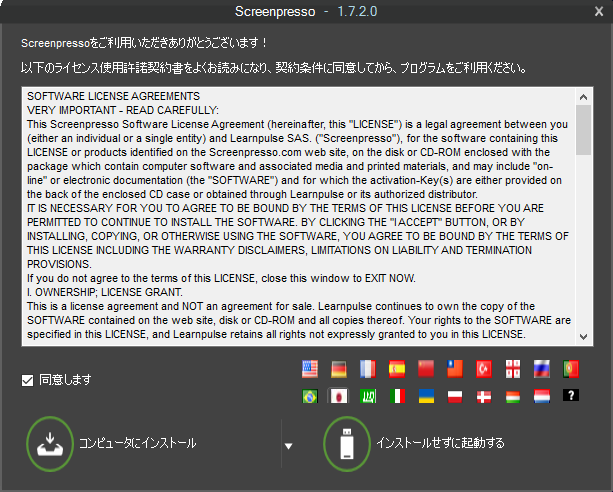Click the Georgian flag with red crosses

tap(513, 369)
